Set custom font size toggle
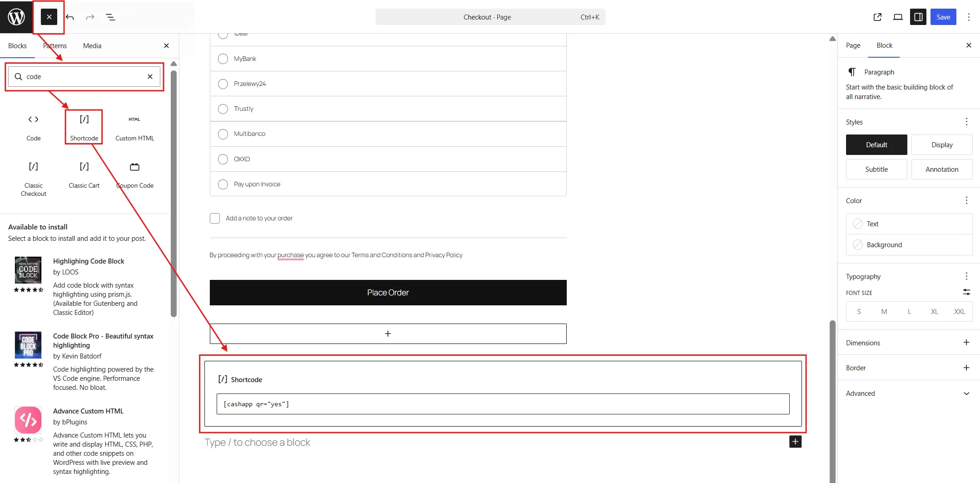This screenshot has width=980, height=483. tap(966, 292)
